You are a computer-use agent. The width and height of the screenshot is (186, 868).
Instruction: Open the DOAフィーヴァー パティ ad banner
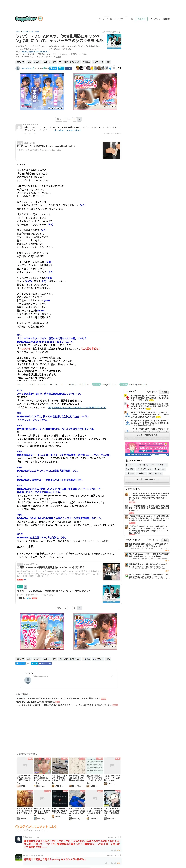pos(42,631)
